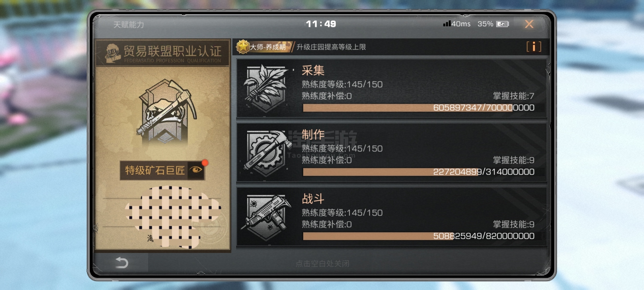Select the 战斗 proficiency row title
644x290 pixels.
(x=313, y=199)
